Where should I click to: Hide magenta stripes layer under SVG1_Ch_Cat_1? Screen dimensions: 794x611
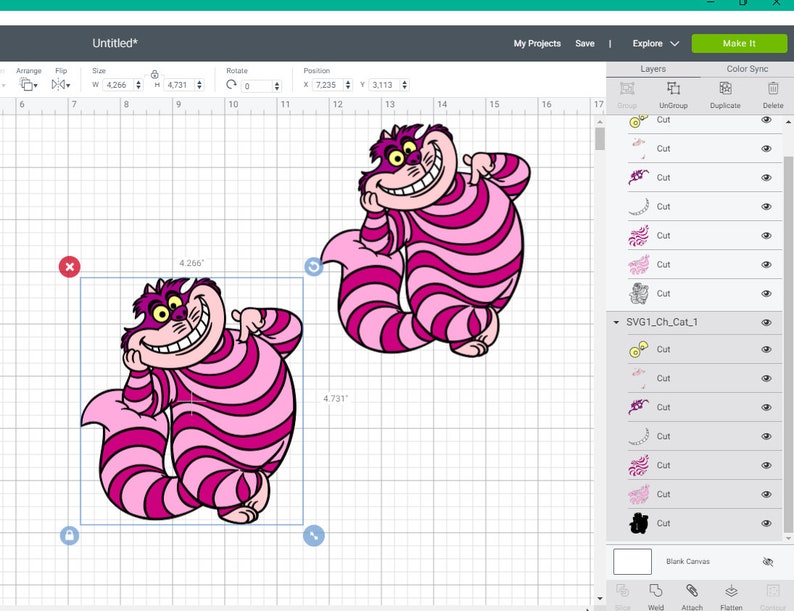click(766, 465)
